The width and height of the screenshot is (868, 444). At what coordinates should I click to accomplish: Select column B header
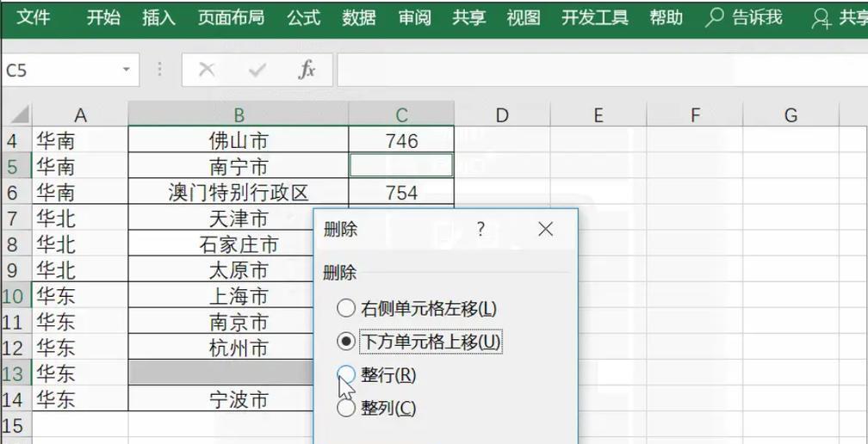[x=239, y=115]
